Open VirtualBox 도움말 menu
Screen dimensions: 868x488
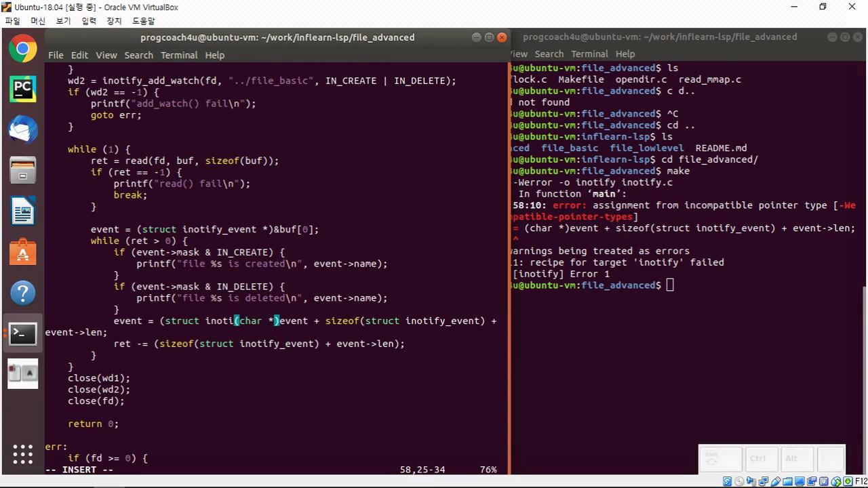pos(143,21)
